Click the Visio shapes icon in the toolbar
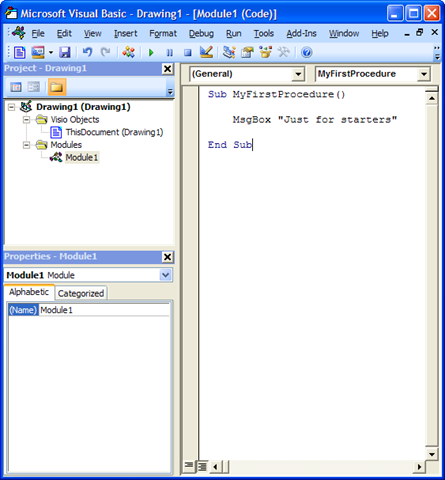The height and width of the screenshot is (480, 445). click(128, 52)
